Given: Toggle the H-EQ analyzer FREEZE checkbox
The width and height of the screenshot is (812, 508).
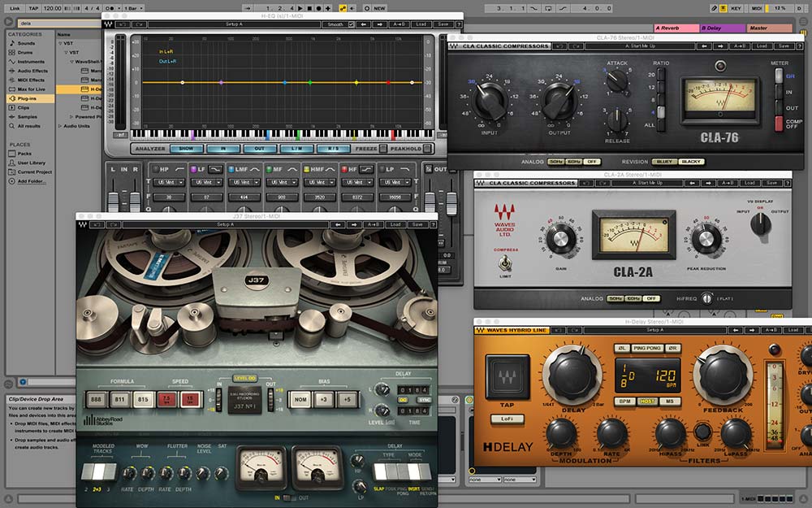Looking at the screenshot, I should pyautogui.click(x=382, y=149).
